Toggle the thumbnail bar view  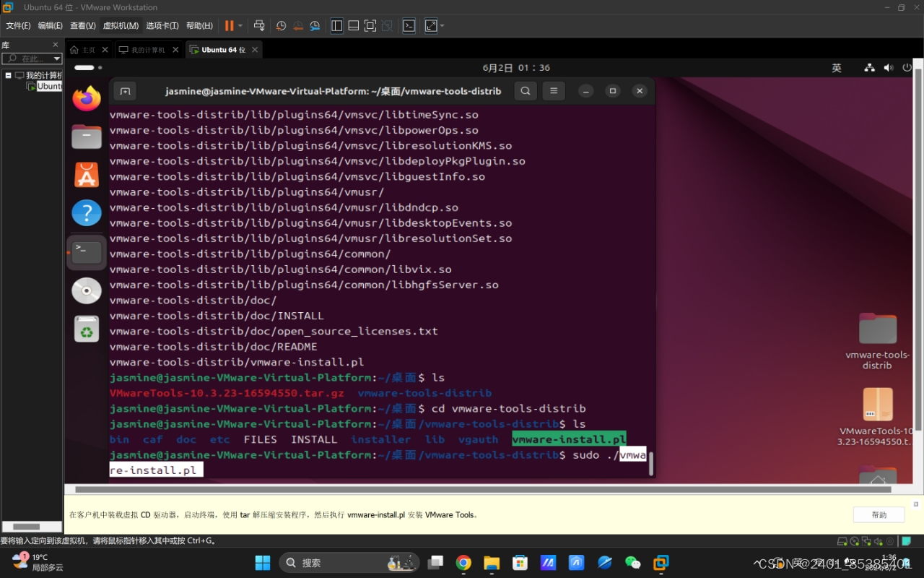pos(354,25)
